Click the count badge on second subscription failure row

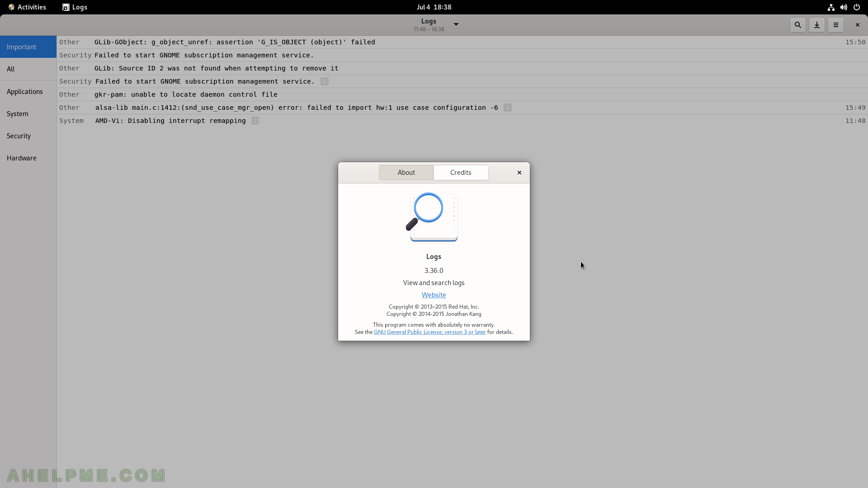point(324,81)
